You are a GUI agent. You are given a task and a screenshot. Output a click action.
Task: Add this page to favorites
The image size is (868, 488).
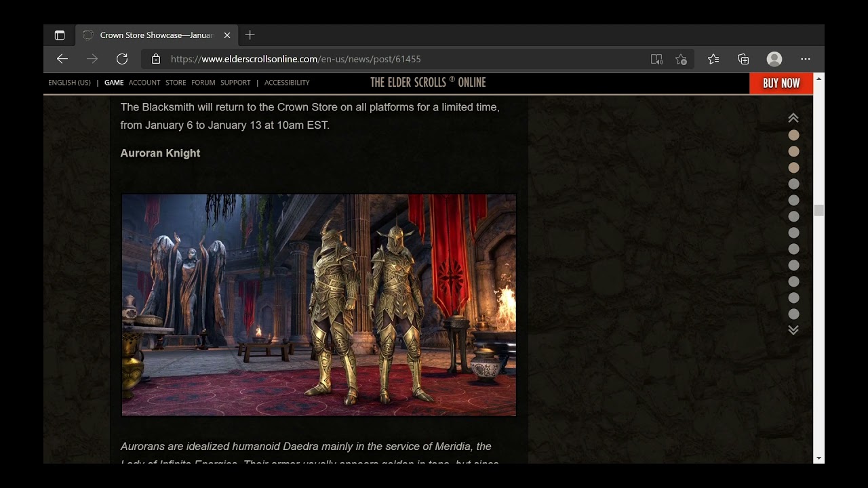[682, 59]
